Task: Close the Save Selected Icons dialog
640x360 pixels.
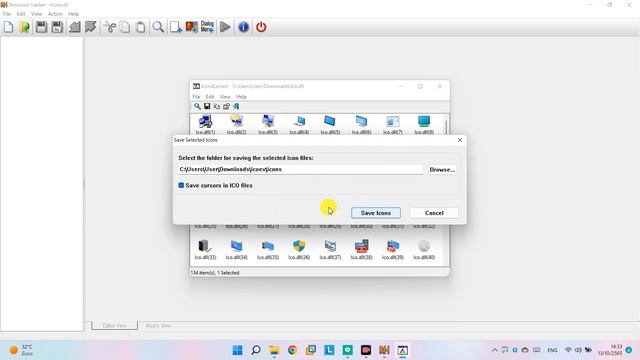Action: 460,140
